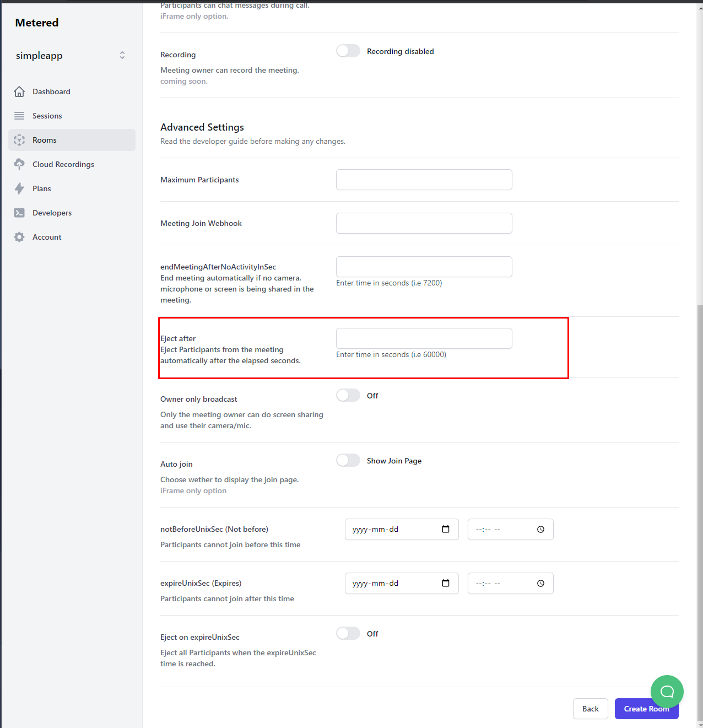This screenshot has width=703, height=728.
Task: Click the Dashboard home icon
Action: 19,91
